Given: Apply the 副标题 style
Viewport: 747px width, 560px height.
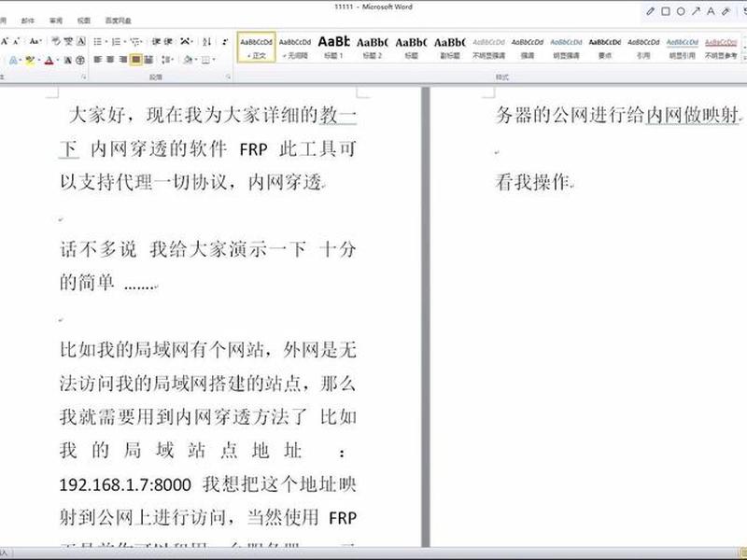Looking at the screenshot, I should [450, 48].
